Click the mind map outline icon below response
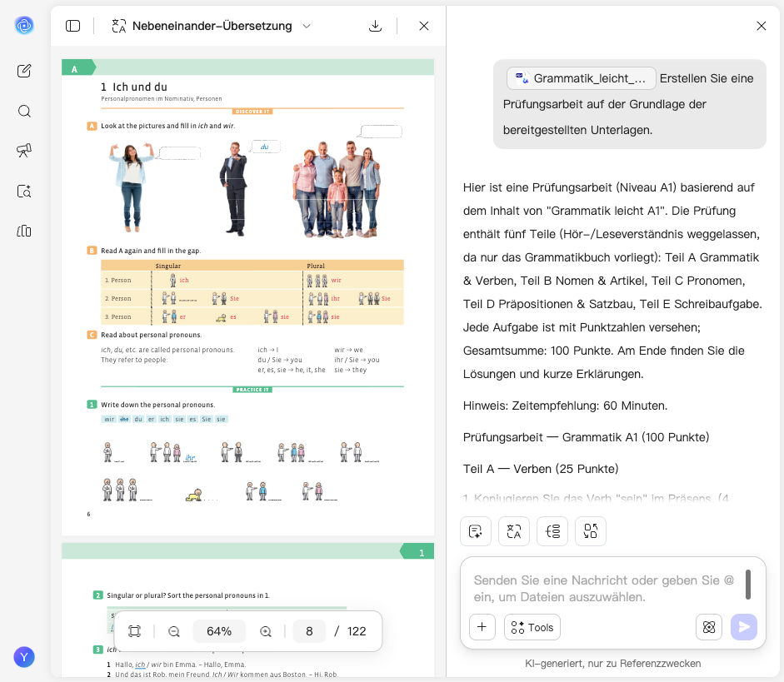Viewport: 784px width, 682px height. coord(552,531)
